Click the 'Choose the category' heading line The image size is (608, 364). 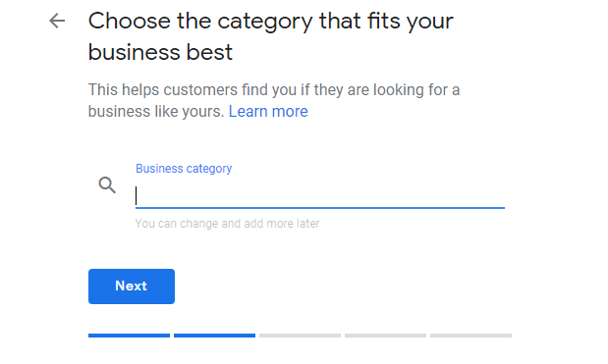click(x=271, y=22)
